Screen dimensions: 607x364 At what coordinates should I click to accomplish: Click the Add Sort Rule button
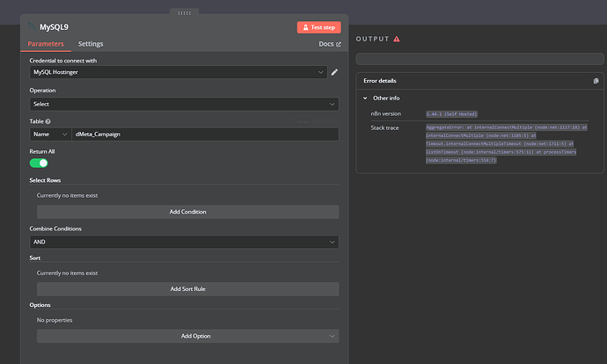click(187, 289)
